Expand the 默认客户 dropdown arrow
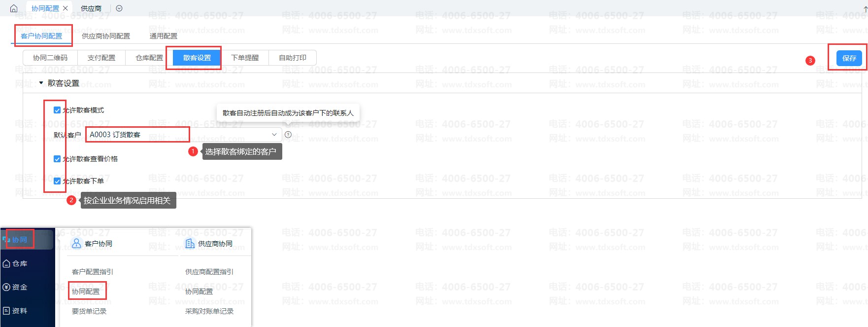 pos(274,135)
